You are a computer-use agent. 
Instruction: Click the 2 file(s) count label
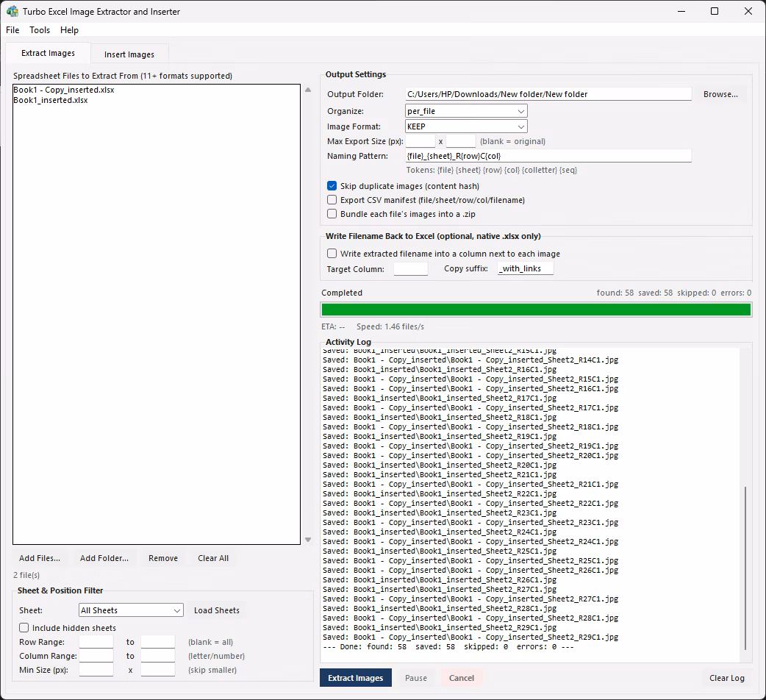pyautogui.click(x=26, y=576)
